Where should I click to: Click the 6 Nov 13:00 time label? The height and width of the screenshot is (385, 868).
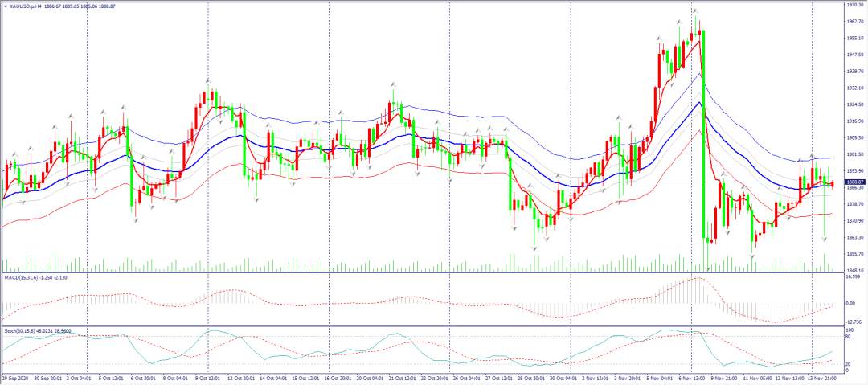click(691, 377)
